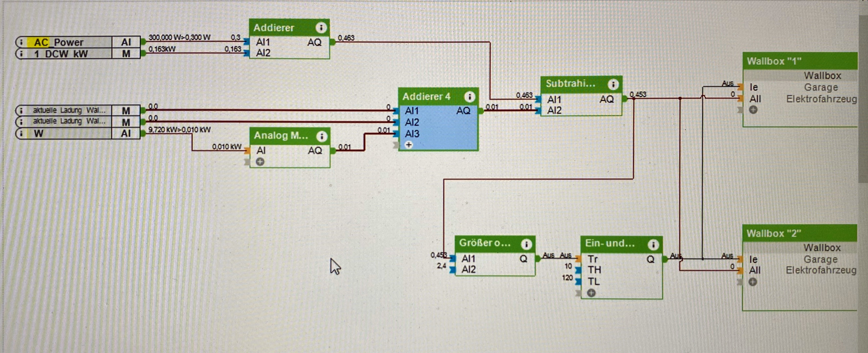Screen dimensions: 868x353
Task: Click info icon of 1_DCW_kW memory flag
Action: point(22,53)
